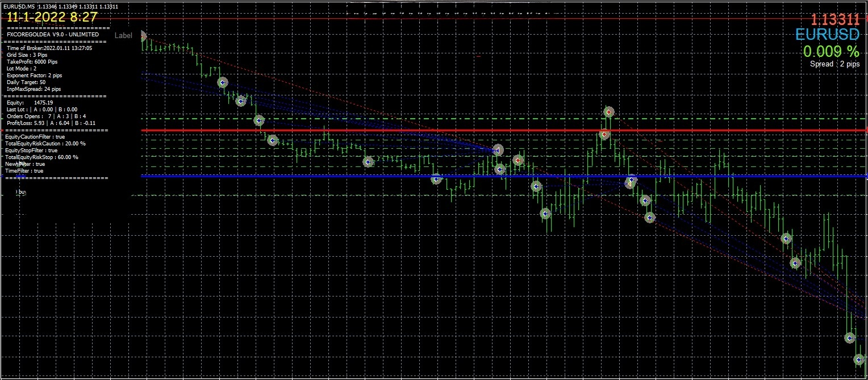Click the topmost red sell marker at the price peak
Image resolution: width=868 pixels, height=380 pixels.
click(609, 112)
